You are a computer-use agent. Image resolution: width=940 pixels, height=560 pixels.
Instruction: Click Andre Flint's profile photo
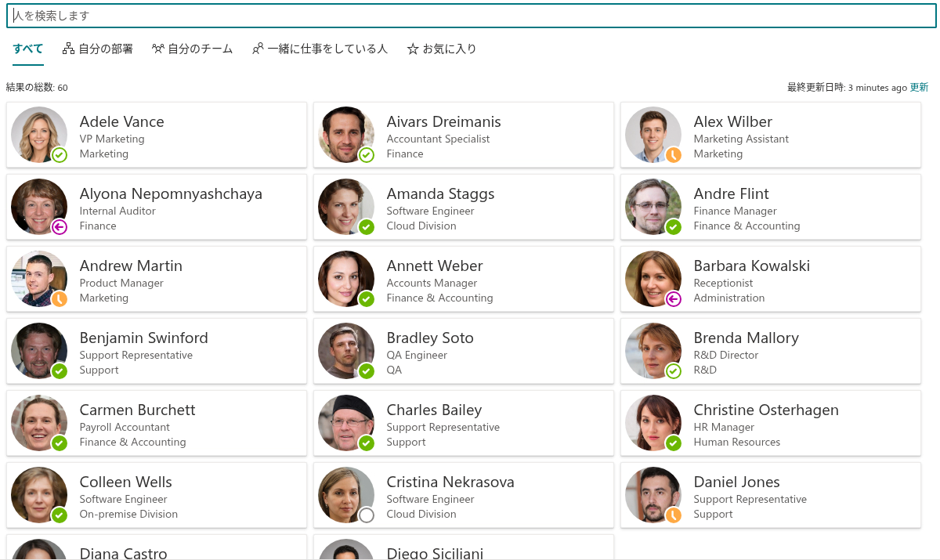coord(653,207)
